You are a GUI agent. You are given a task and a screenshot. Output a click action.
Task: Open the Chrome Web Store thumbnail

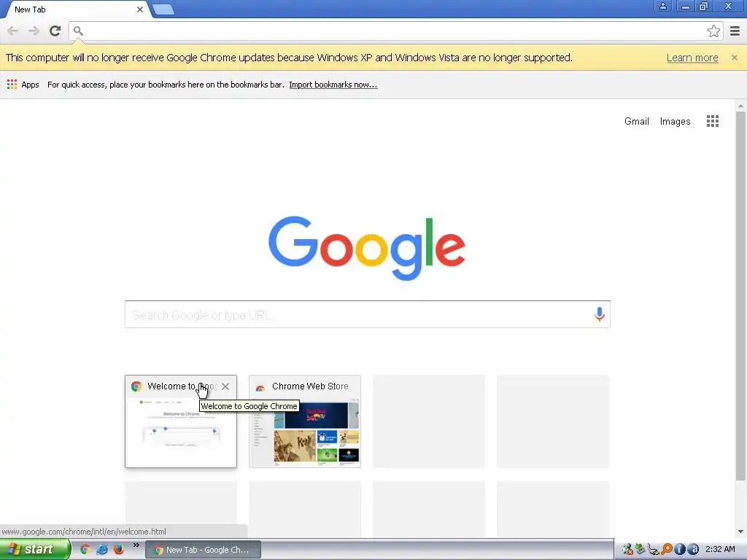point(305,421)
